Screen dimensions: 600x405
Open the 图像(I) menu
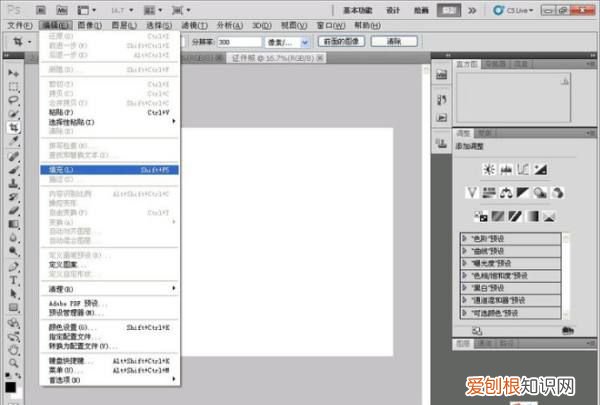pos(90,24)
